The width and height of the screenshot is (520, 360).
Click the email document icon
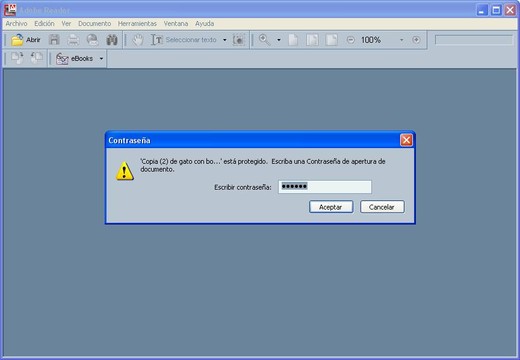pos(92,40)
